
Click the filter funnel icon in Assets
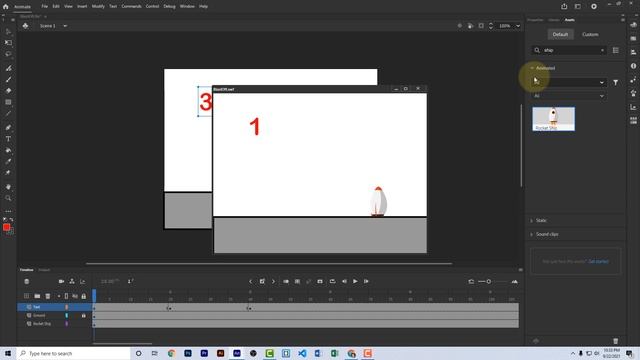coord(616,82)
